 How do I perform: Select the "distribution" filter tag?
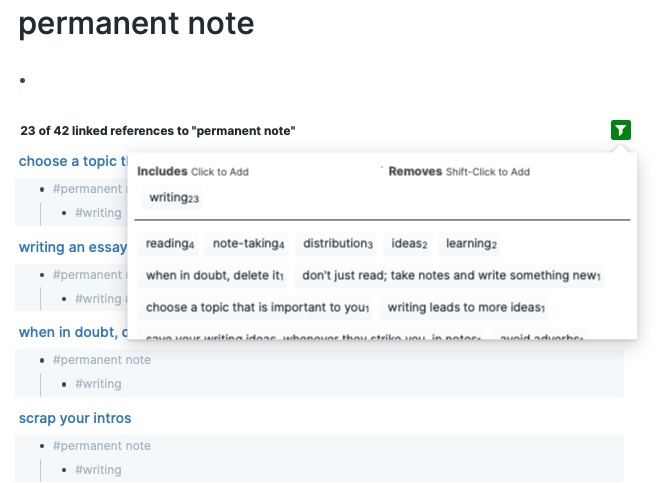point(338,244)
